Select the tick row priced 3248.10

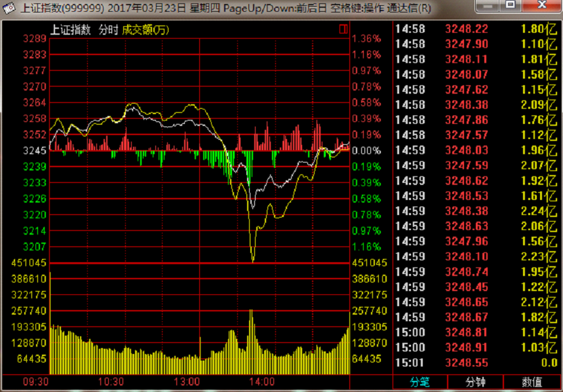point(476,256)
